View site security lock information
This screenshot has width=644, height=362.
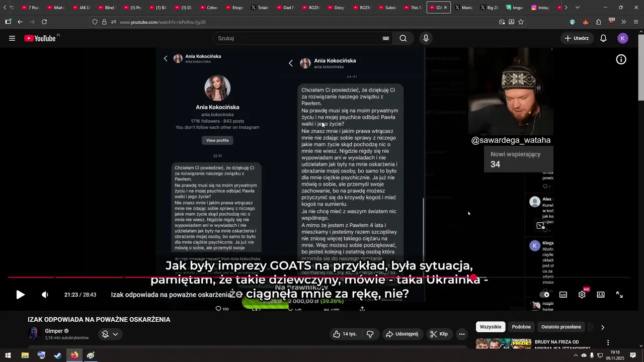(x=104, y=22)
